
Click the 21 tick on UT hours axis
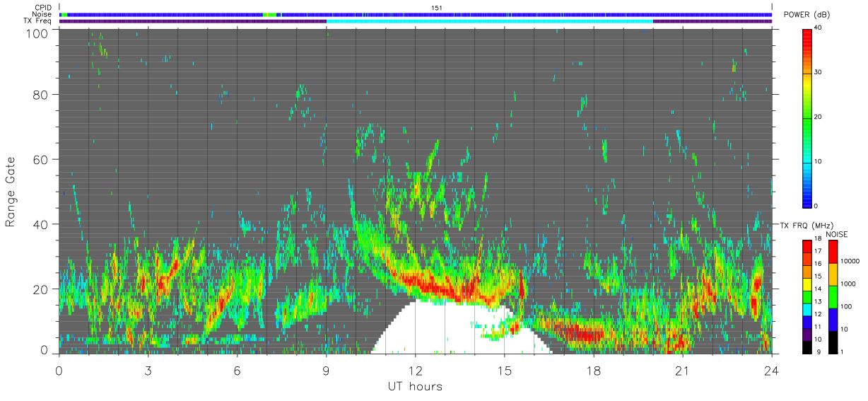(x=682, y=371)
